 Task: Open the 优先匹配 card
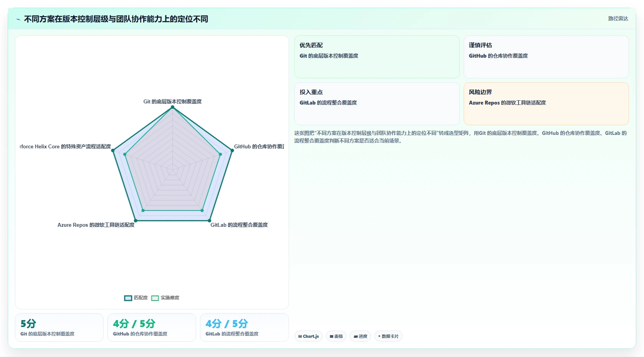(377, 57)
